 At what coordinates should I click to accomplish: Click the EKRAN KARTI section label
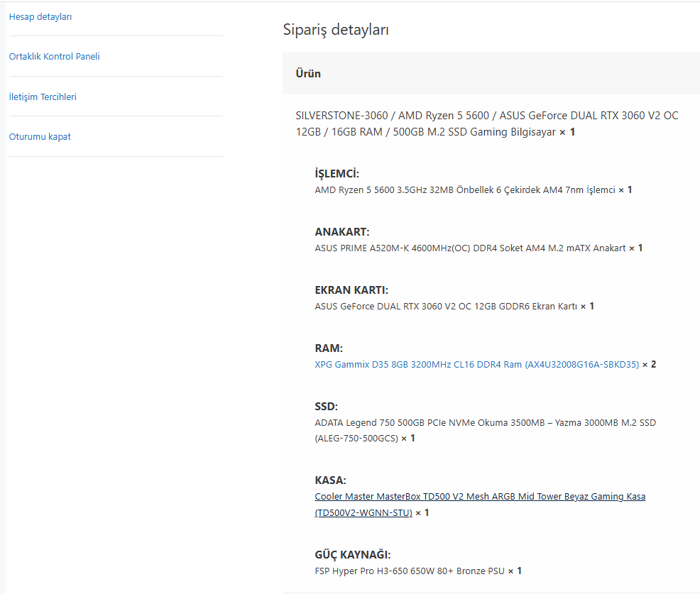pos(351,290)
